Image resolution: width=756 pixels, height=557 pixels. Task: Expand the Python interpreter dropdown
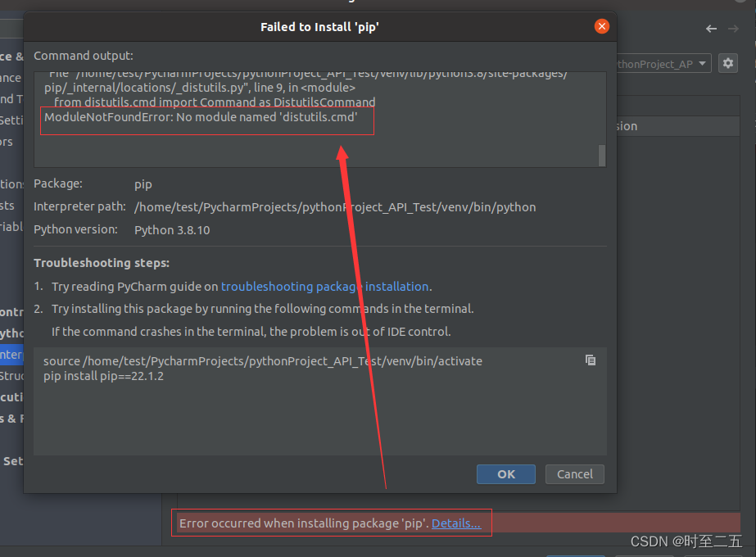coord(702,62)
